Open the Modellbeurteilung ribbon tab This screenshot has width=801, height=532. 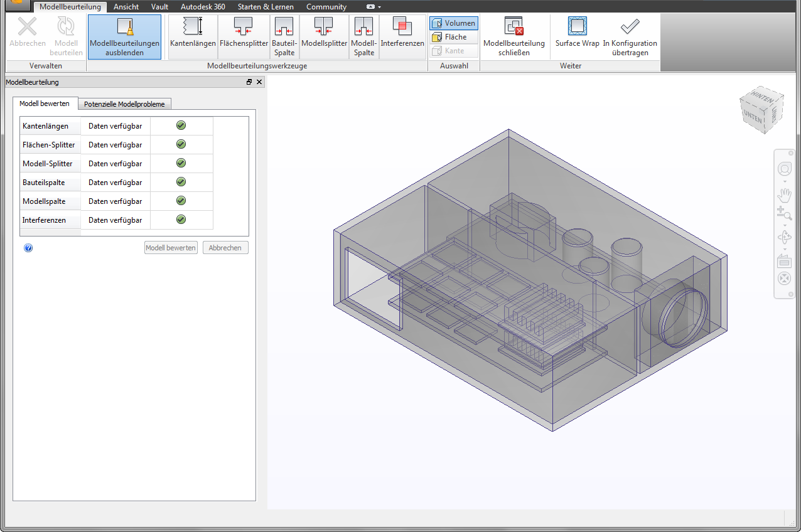coord(70,7)
